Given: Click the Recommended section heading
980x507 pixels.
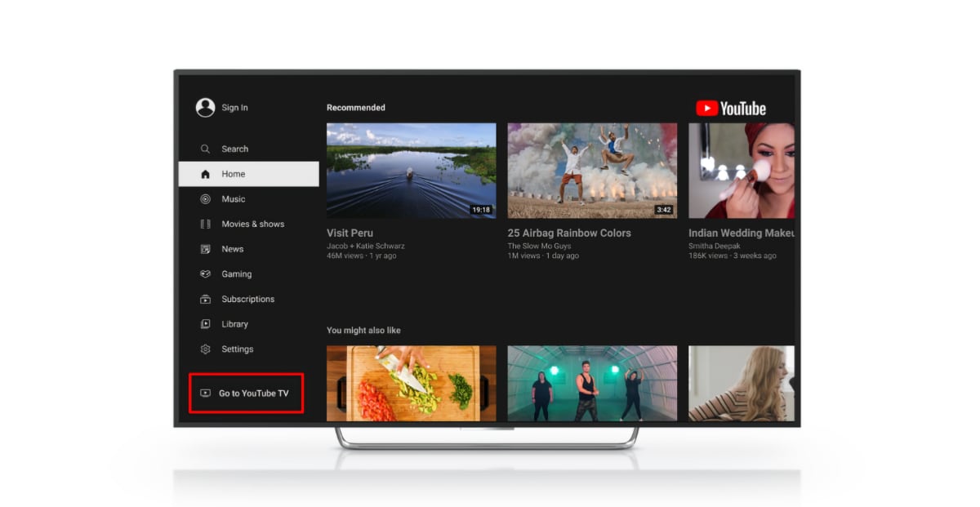Looking at the screenshot, I should tap(356, 108).
